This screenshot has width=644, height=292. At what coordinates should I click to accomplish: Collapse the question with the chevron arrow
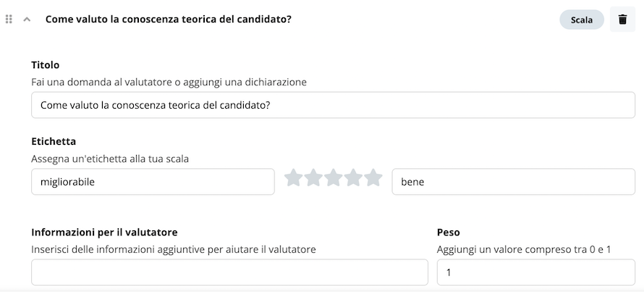(x=27, y=20)
